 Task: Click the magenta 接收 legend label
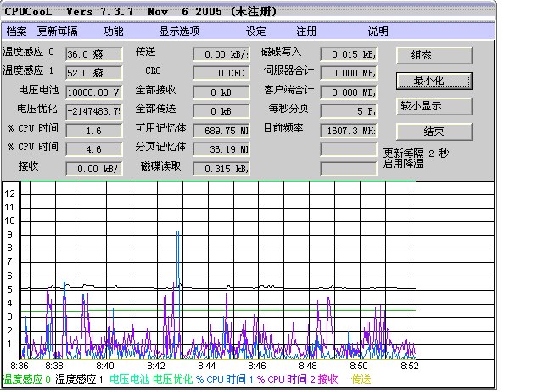point(328,379)
